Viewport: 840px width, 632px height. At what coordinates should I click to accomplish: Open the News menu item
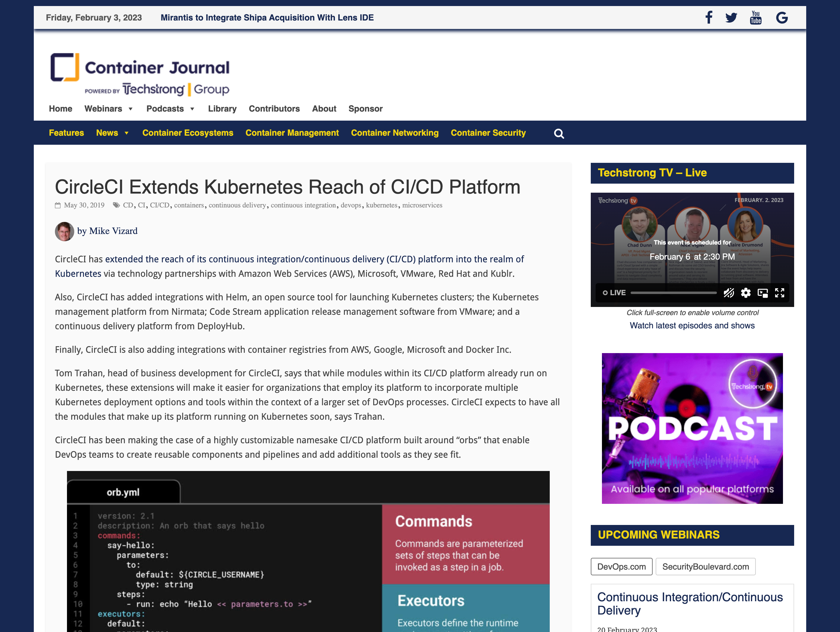coord(107,133)
